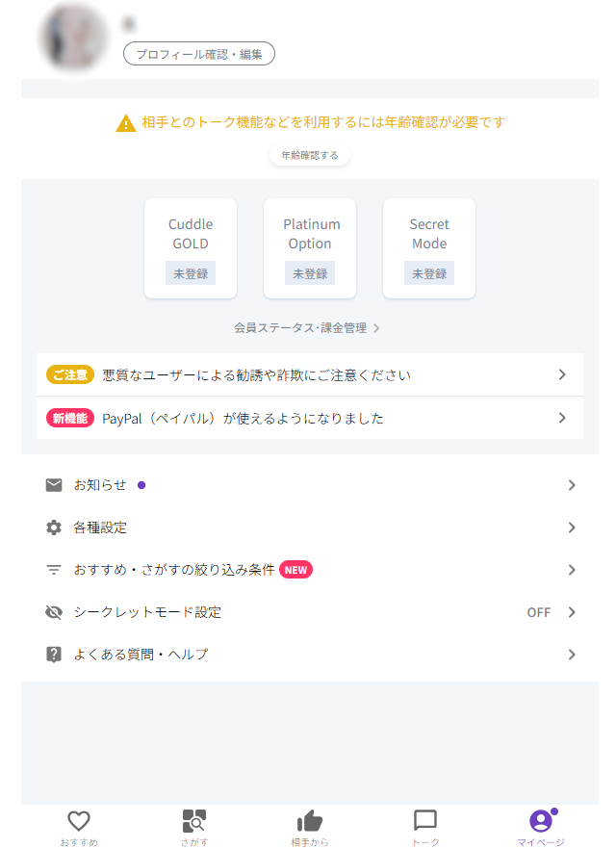Click the blurred profile avatar photo
616x849 pixels.
pos(73,38)
